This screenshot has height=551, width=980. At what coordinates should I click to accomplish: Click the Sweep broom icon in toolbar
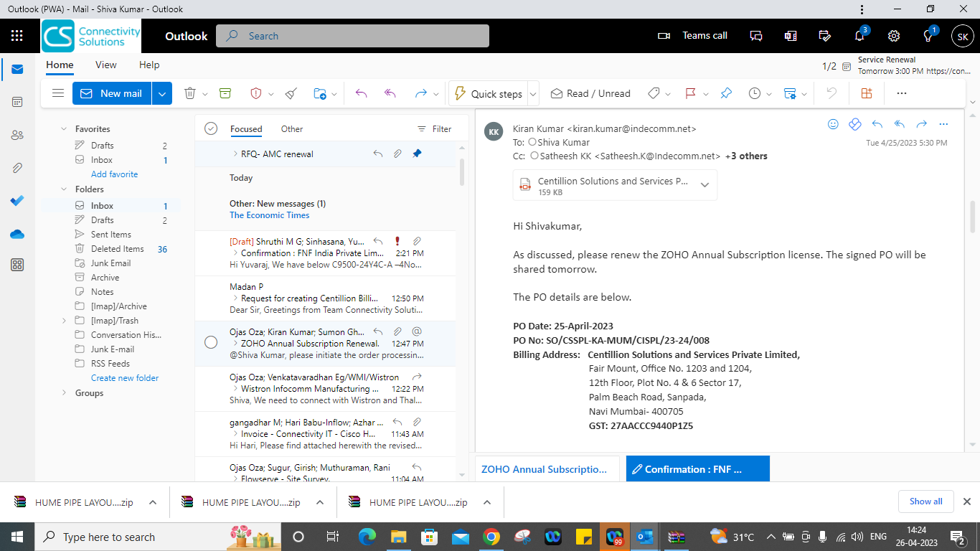point(291,93)
